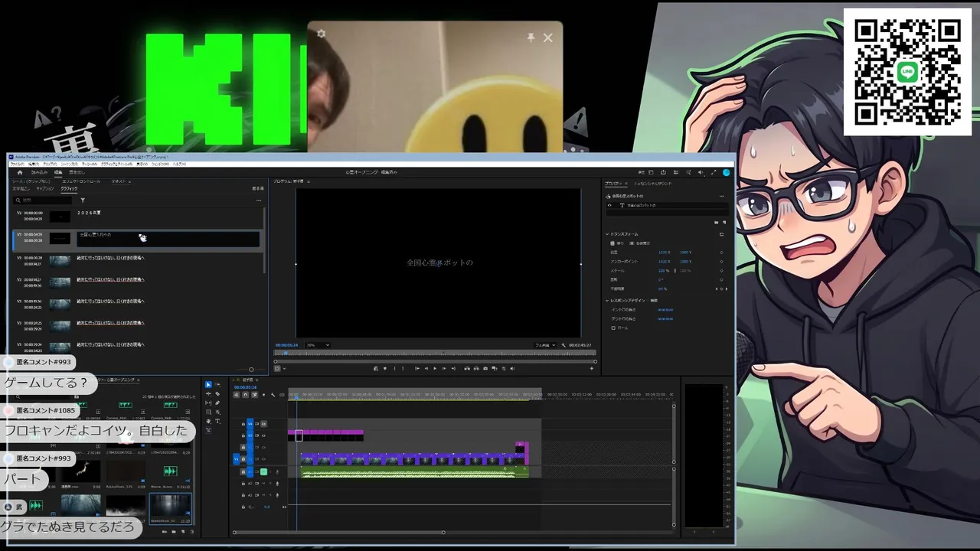This screenshot has width=980, height=551.
Task: Select the Hand tool
Action: click(208, 422)
